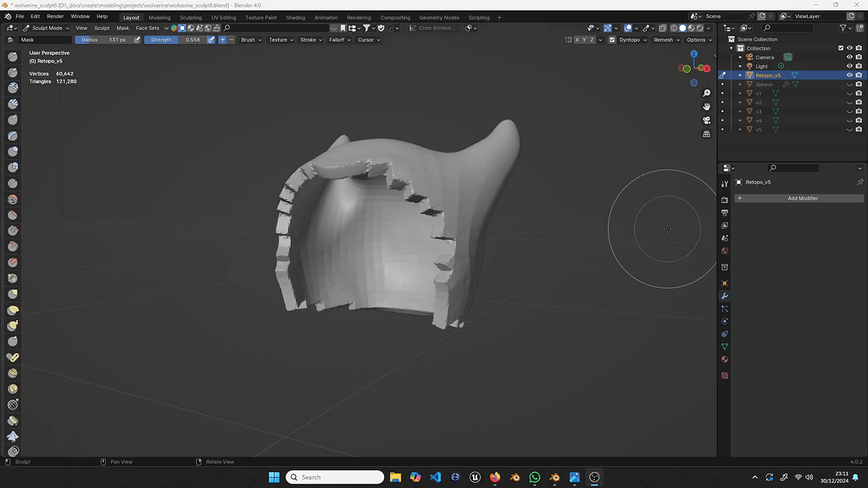Screen dimensions: 868x488
Task: Hide Retopo_v5 in viewport via eye icon
Action: click(849, 75)
